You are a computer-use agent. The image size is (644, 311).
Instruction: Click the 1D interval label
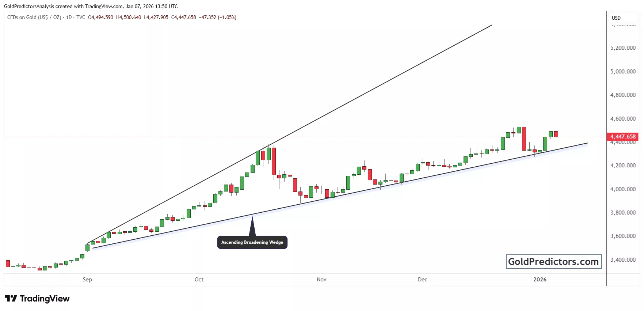69,17
